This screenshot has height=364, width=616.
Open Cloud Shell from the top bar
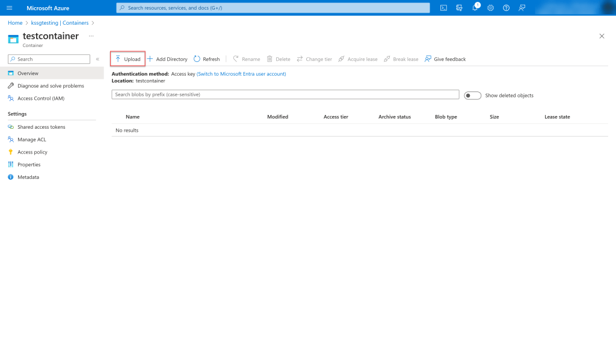pos(443,8)
